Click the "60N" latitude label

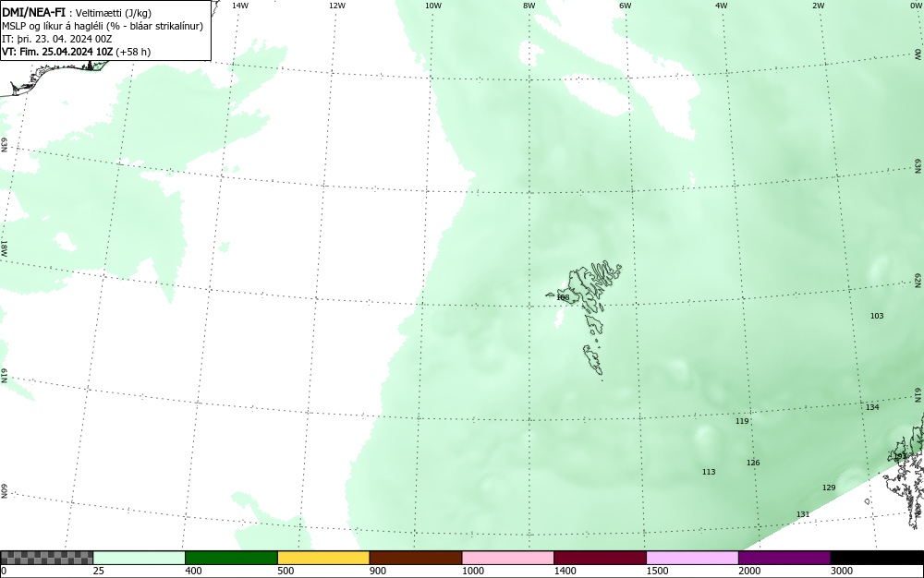(x=4, y=492)
